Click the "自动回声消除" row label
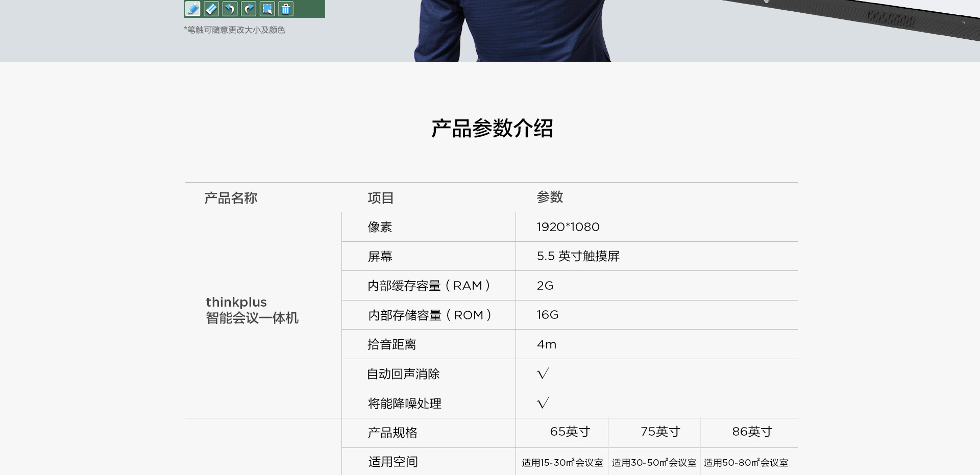The width and height of the screenshot is (980, 475). point(403,374)
